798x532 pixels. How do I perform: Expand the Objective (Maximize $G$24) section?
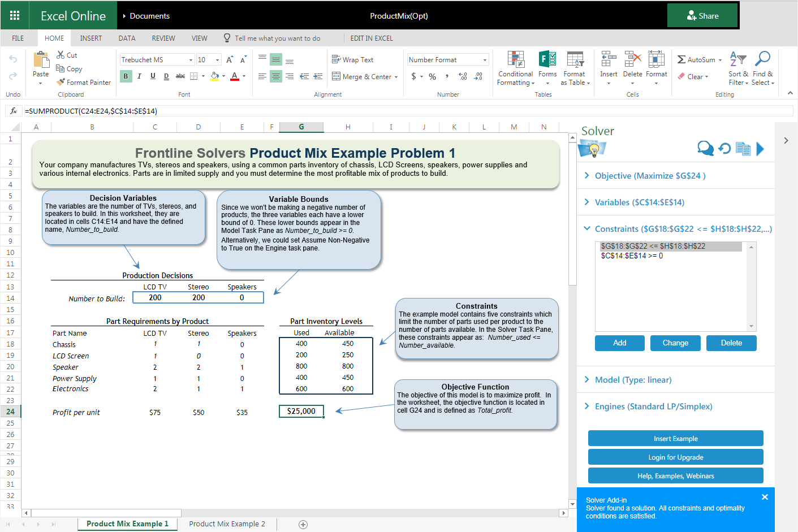pyautogui.click(x=650, y=176)
